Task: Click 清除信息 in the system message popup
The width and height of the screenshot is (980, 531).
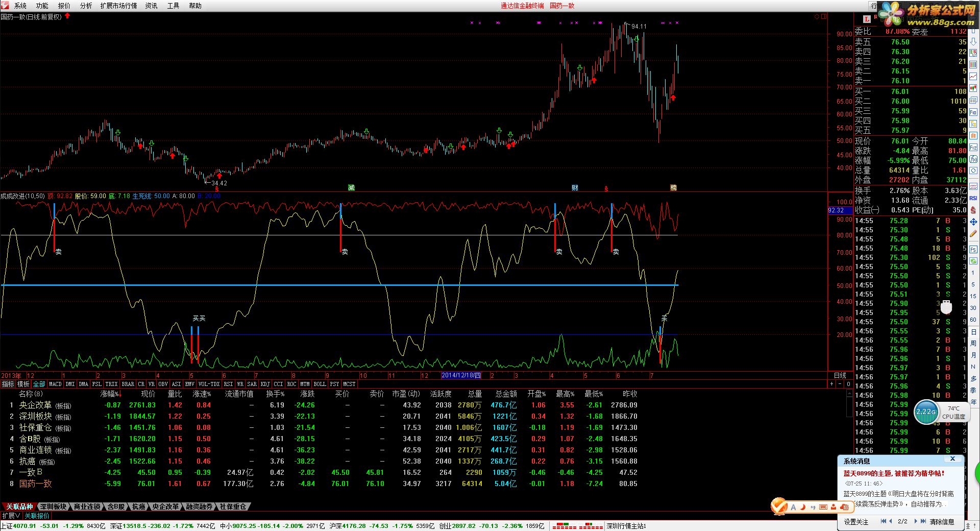Action: coord(942,522)
